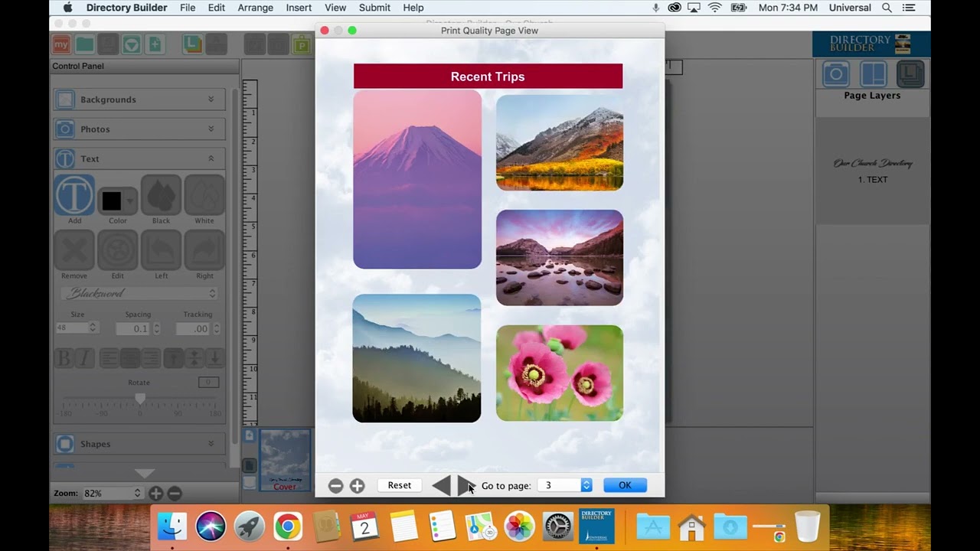980x551 pixels.
Task: Toggle Italic text formatting
Action: pos(84,357)
